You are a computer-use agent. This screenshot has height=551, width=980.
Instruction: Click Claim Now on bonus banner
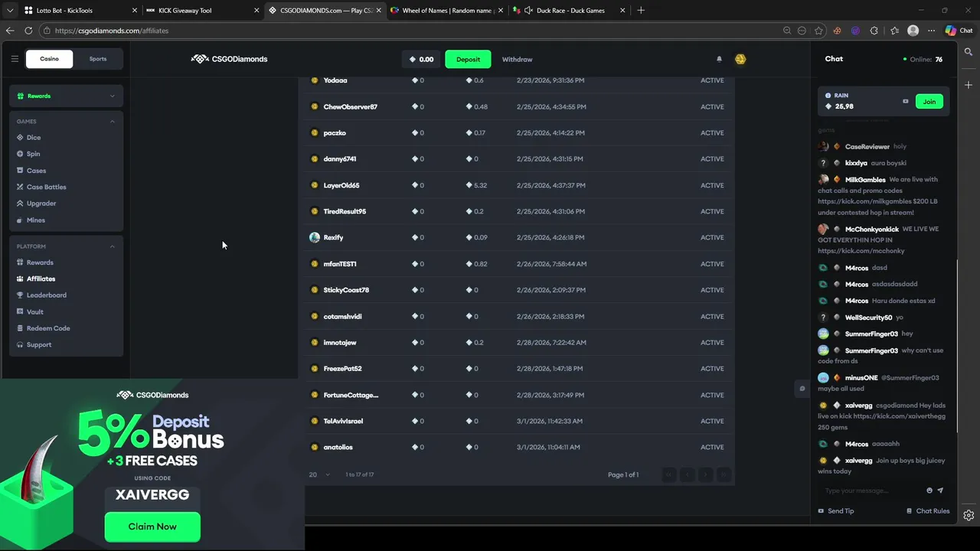tap(152, 527)
